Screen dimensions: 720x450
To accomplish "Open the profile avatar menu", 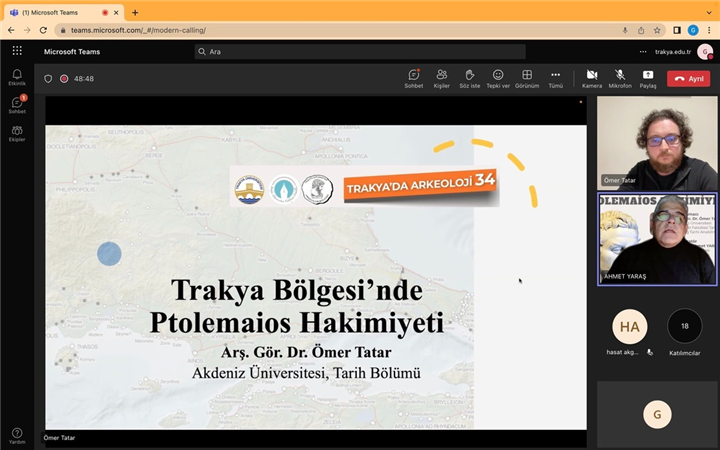I will [x=705, y=51].
